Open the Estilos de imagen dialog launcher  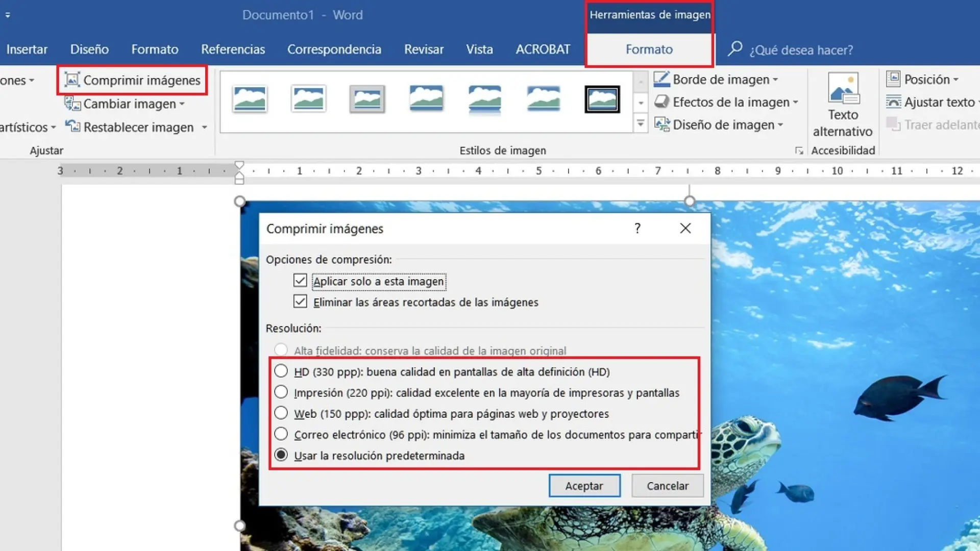click(799, 151)
